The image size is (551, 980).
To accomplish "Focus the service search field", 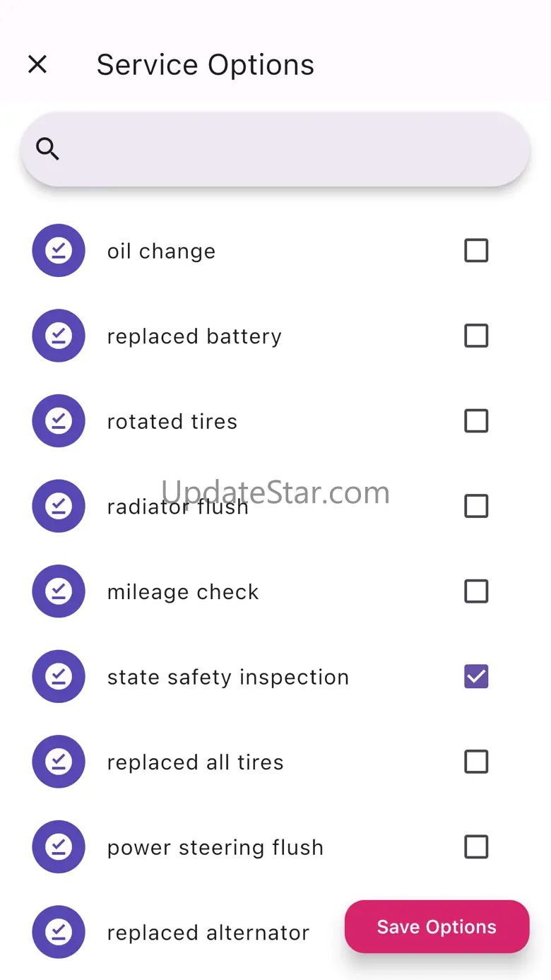I will tap(290, 149).
